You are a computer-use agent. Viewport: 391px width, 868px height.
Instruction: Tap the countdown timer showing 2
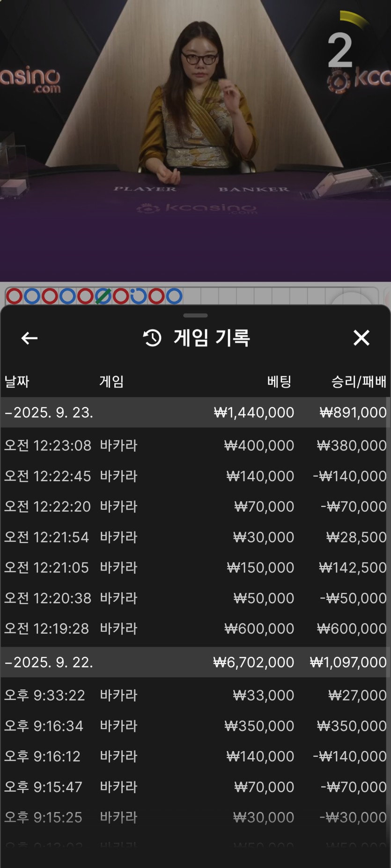pos(340,51)
